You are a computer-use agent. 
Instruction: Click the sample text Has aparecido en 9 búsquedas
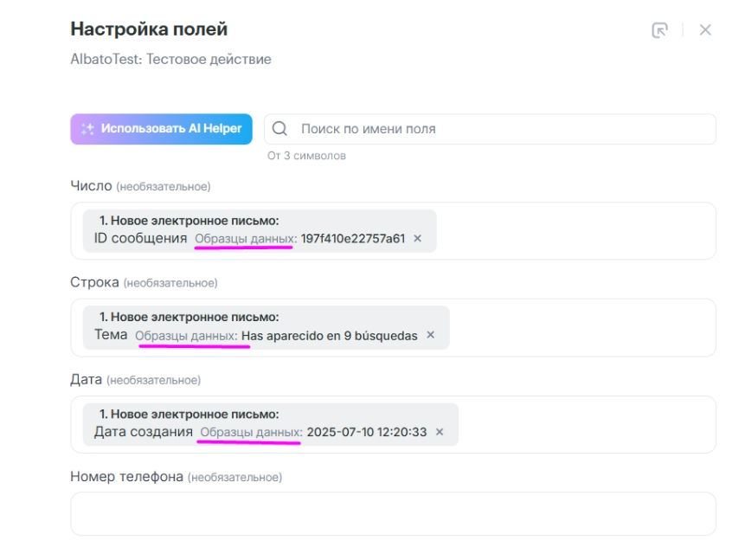[x=329, y=335]
